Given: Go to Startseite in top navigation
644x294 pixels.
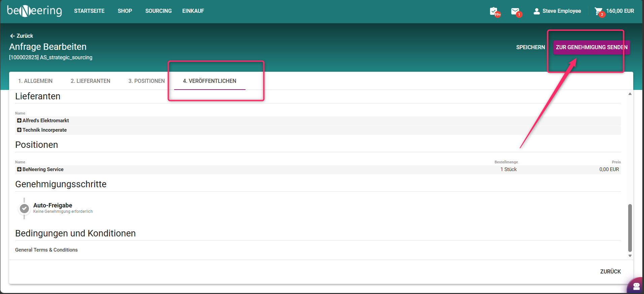Looking at the screenshot, I should click(89, 11).
